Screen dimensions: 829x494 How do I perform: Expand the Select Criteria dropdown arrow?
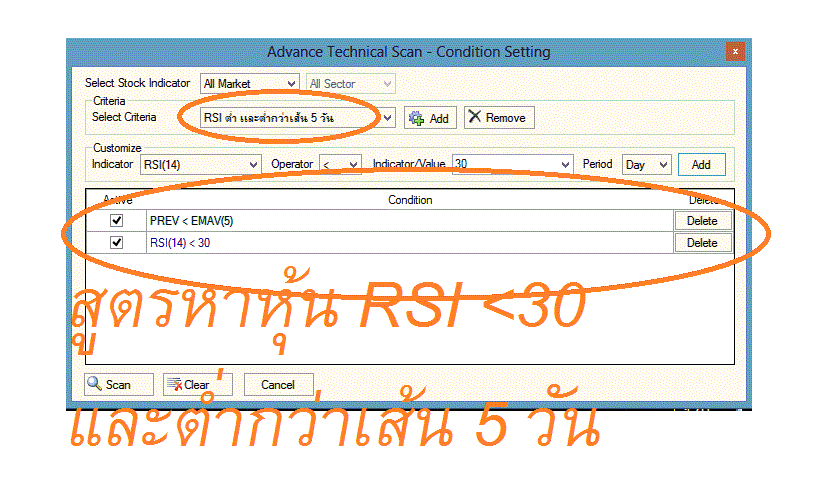(388, 117)
